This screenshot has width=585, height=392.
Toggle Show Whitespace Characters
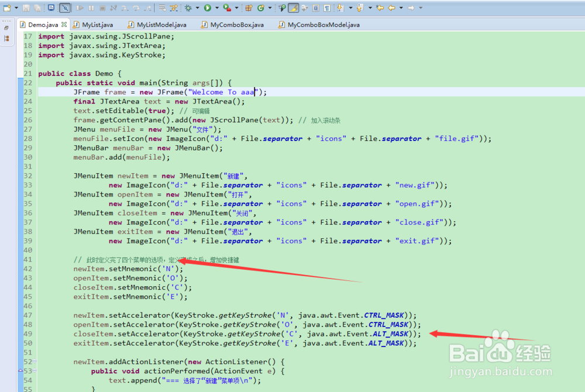[x=327, y=8]
